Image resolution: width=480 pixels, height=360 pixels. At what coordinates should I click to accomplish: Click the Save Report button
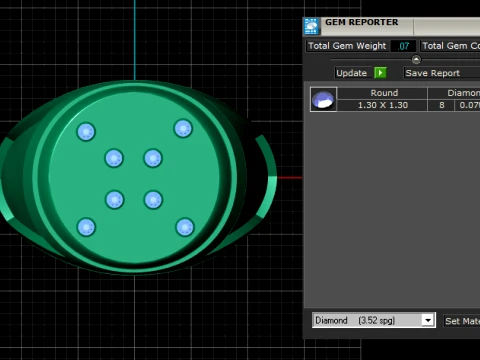[x=442, y=73]
